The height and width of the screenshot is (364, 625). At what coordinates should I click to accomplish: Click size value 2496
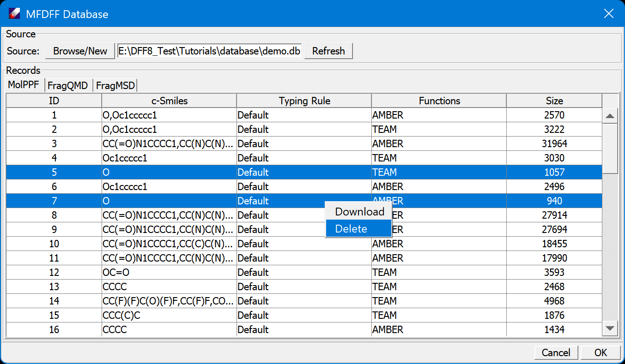(554, 186)
